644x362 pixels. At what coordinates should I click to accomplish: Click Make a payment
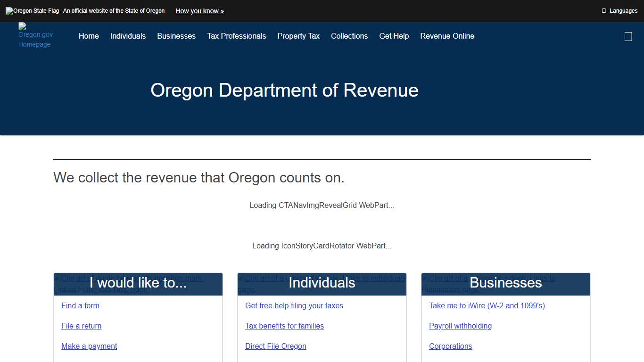89,346
